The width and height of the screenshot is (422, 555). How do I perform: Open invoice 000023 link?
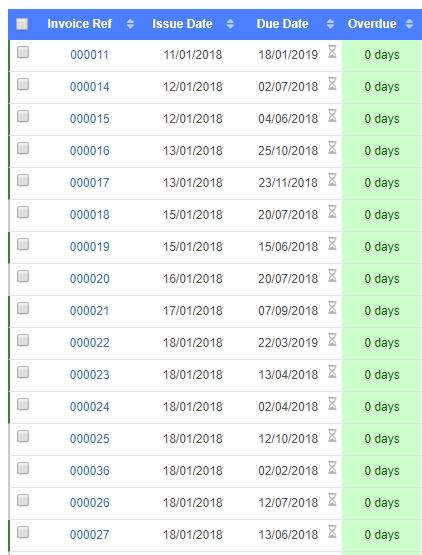point(90,374)
